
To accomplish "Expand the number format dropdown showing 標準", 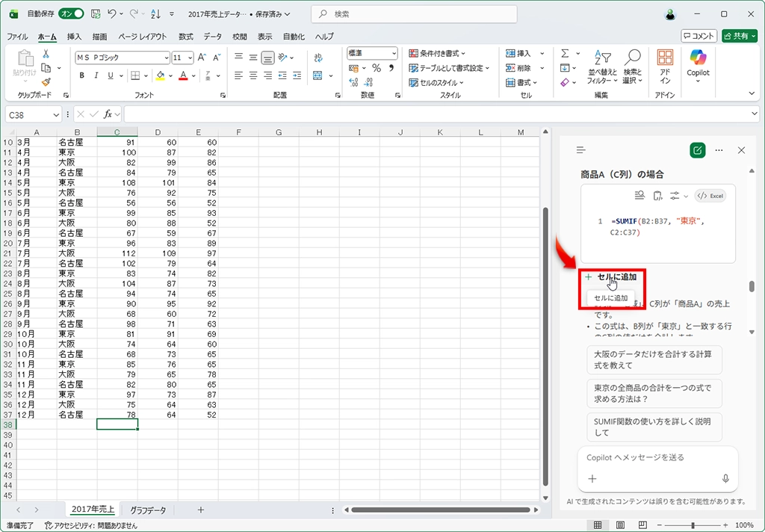I will (393, 54).
